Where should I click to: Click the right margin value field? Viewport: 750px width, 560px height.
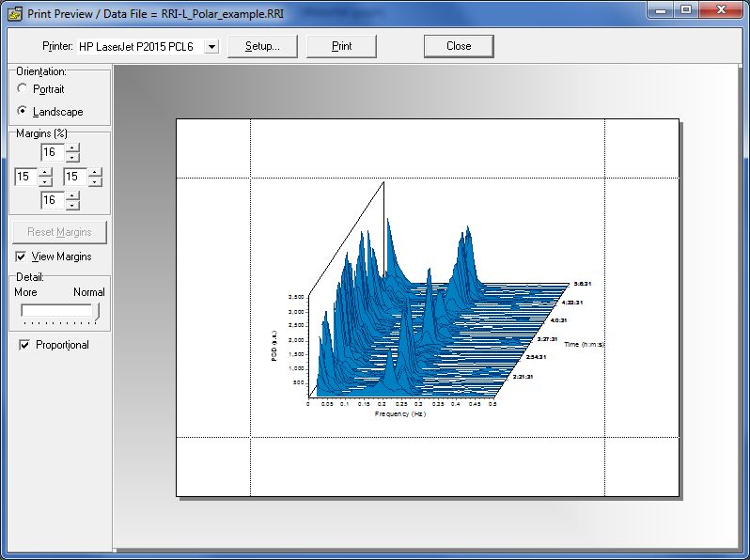(74, 177)
